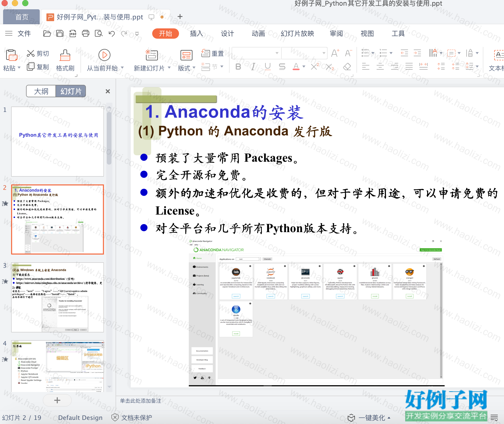Open the 文件 menu
This screenshot has height=424, width=504.
tap(24, 34)
